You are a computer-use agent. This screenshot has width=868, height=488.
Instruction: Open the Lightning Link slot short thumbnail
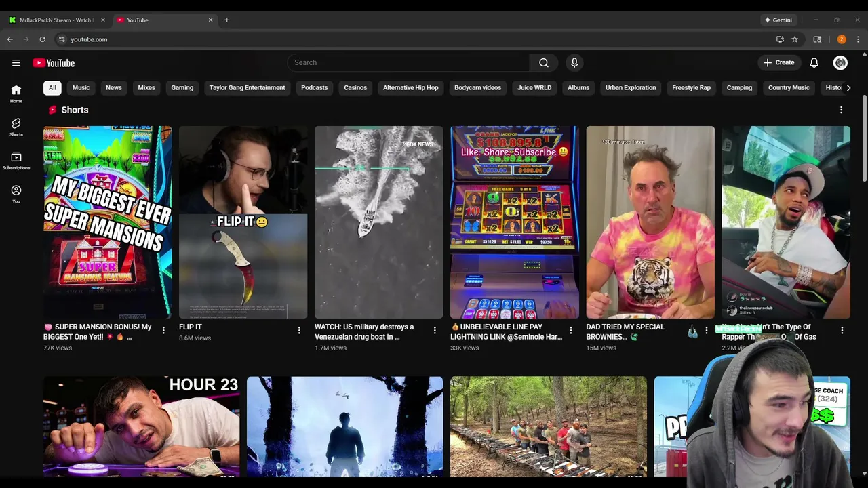click(514, 222)
